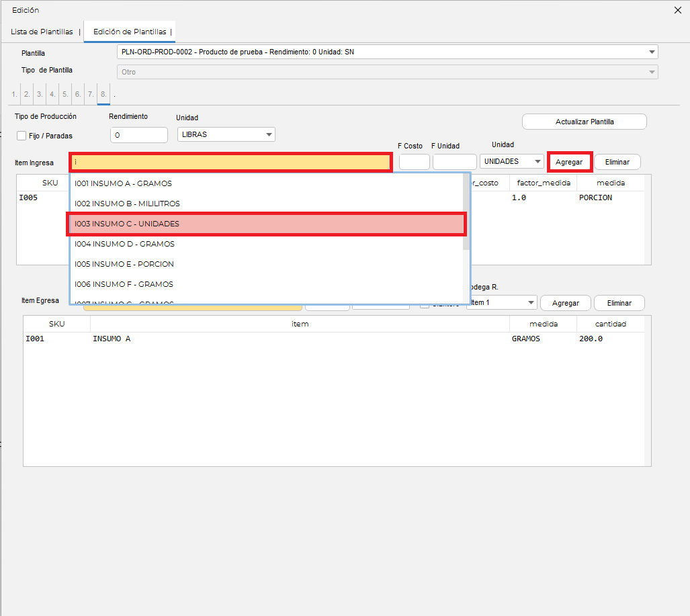Switch to Lista de Plantillas tab

[42, 32]
